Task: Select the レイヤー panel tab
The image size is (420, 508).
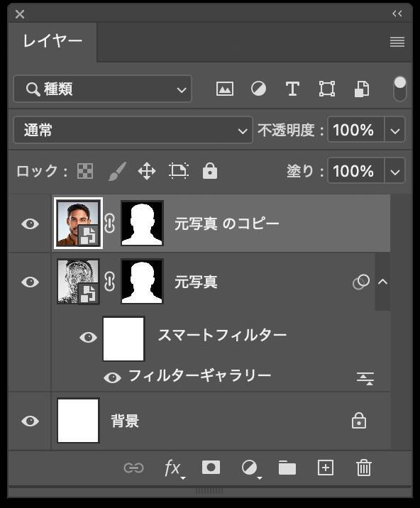Action: click(52, 42)
